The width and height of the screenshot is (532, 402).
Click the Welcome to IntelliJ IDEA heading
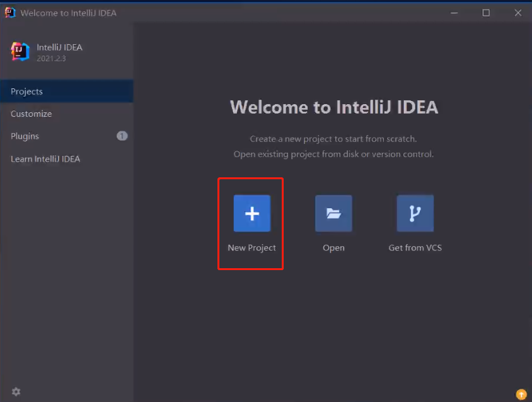(x=334, y=107)
